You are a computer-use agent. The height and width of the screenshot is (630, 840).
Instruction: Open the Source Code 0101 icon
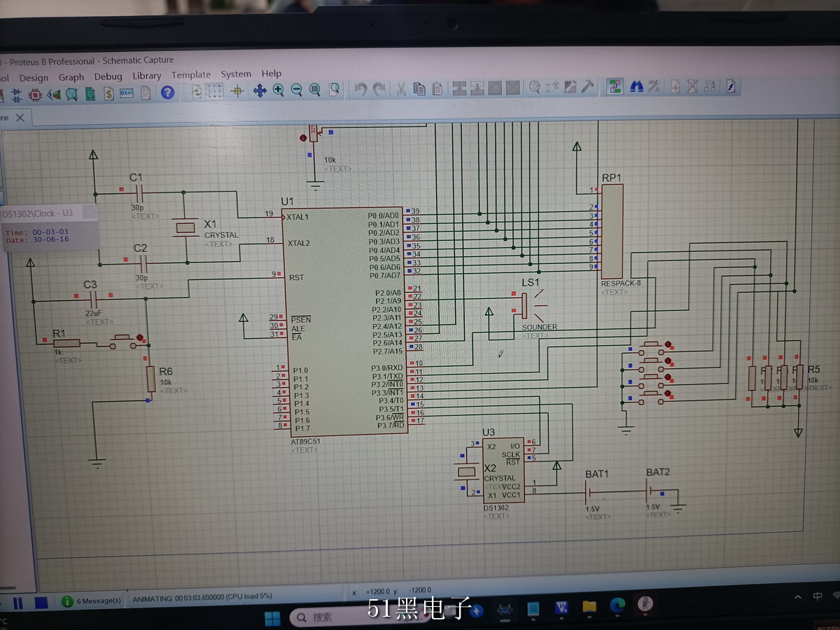[127, 92]
